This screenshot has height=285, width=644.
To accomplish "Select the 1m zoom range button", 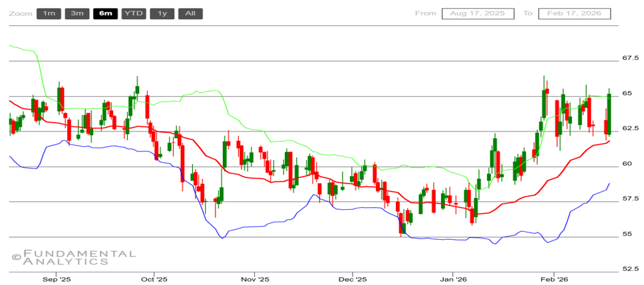I will point(49,13).
